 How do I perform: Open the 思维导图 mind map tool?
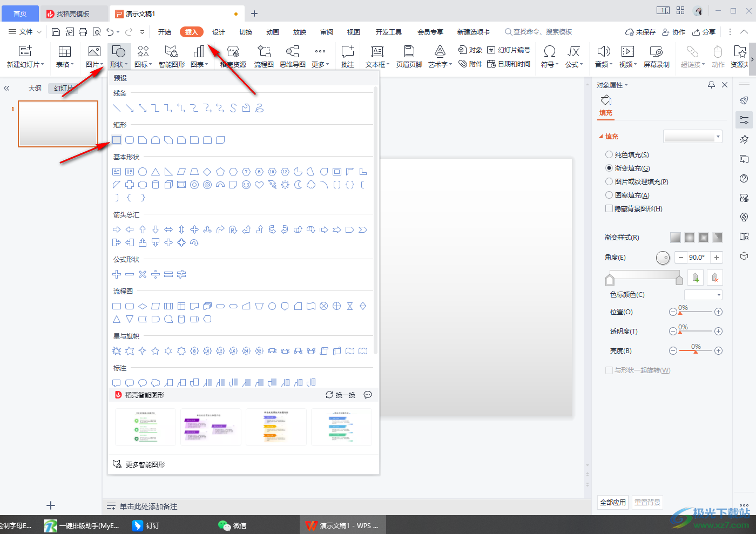pos(293,56)
